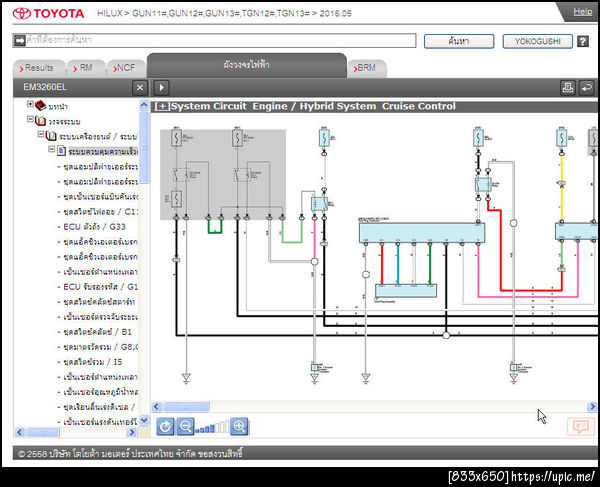Select the เซ็นเซอร์ตรวจจับระยะ tree item

coord(100,317)
